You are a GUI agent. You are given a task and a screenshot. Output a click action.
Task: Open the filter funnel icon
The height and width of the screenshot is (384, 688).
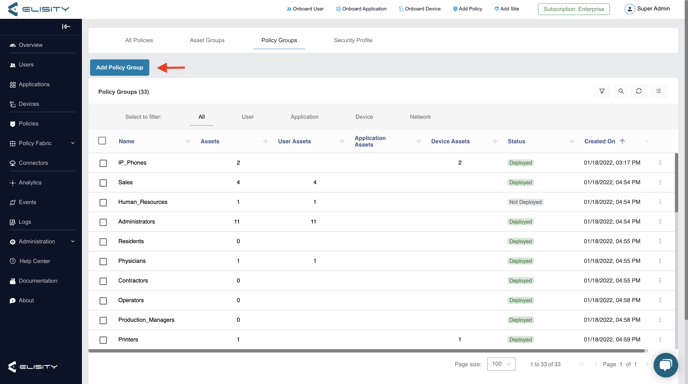[602, 91]
